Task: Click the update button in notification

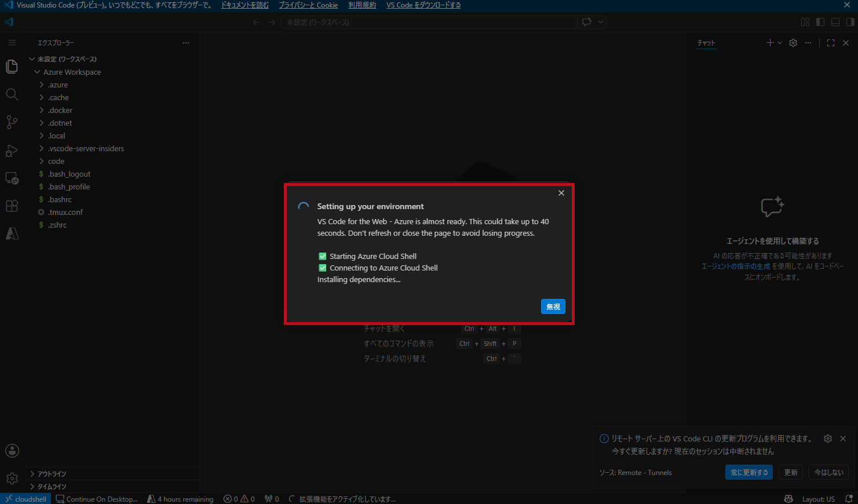Action: [791, 472]
